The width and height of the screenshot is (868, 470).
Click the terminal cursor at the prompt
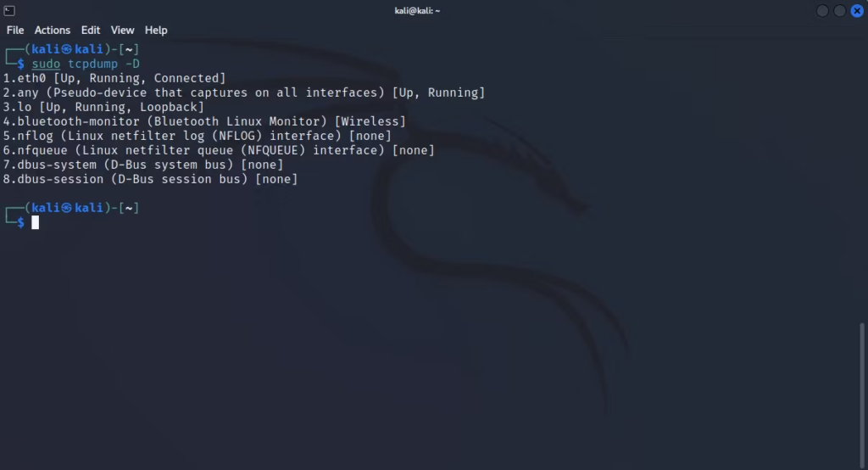(x=36, y=222)
